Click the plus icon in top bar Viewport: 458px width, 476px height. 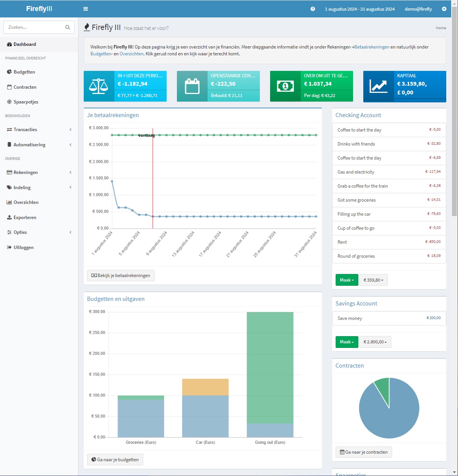click(x=444, y=9)
